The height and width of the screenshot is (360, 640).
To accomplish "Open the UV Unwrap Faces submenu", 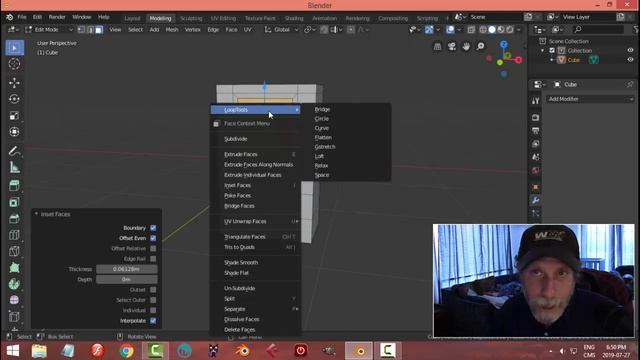I will tap(256, 221).
